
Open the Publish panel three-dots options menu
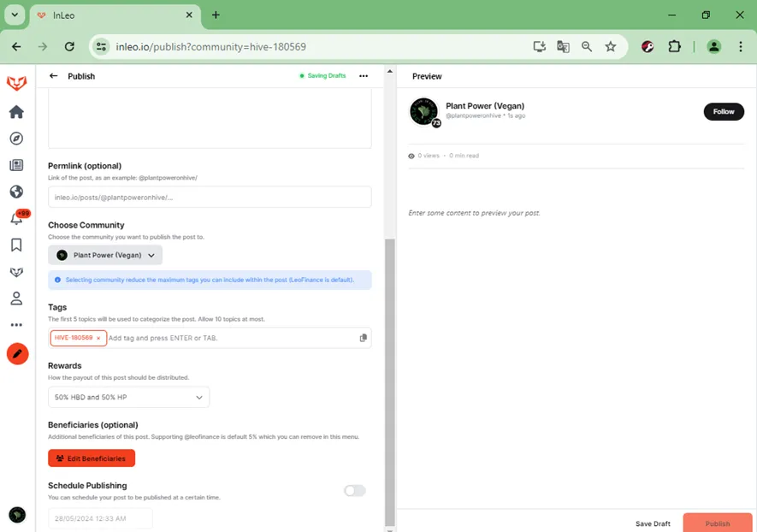[364, 76]
